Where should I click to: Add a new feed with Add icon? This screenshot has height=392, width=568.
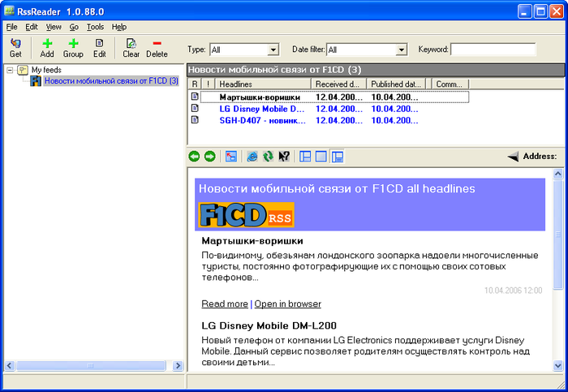(47, 44)
